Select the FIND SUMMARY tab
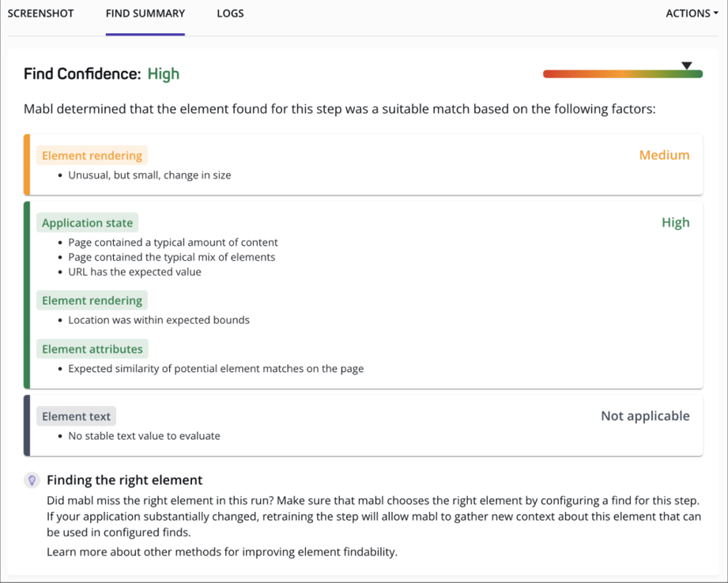728x583 pixels. click(x=145, y=13)
